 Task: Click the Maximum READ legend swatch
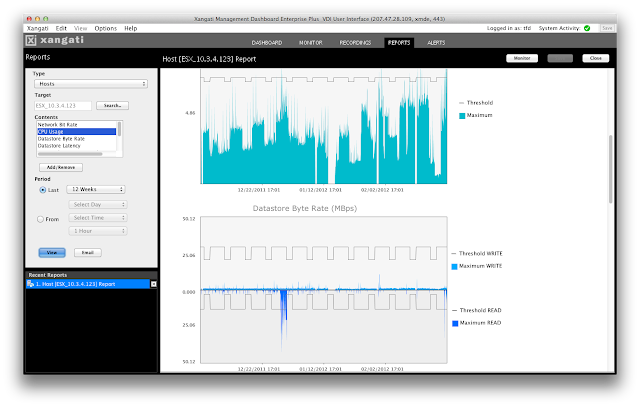coord(455,323)
